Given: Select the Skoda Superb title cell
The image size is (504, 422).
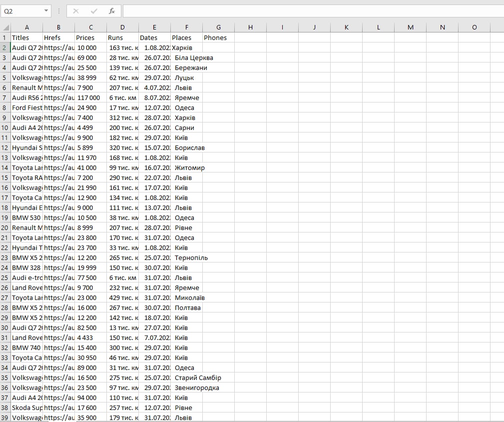Looking at the screenshot, I should (26, 407).
